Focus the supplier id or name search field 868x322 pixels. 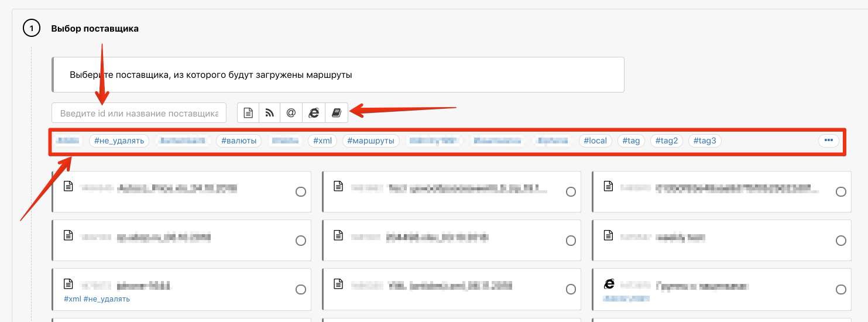[x=139, y=113]
